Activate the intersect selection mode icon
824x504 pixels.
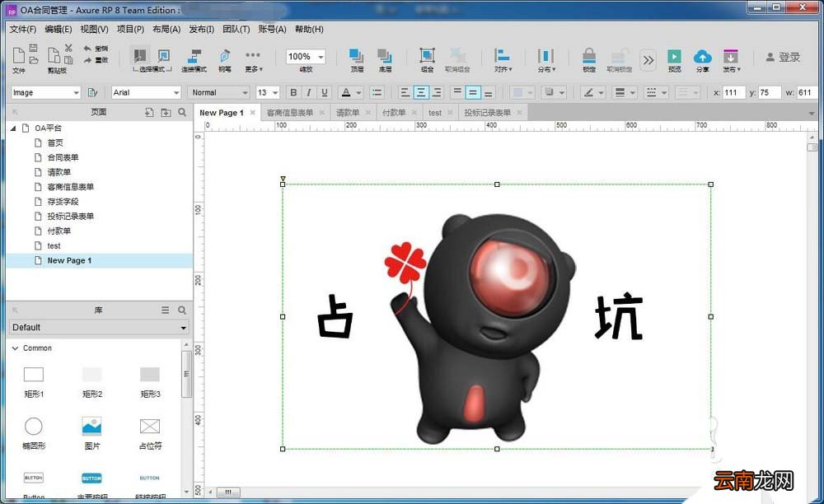click(140, 56)
